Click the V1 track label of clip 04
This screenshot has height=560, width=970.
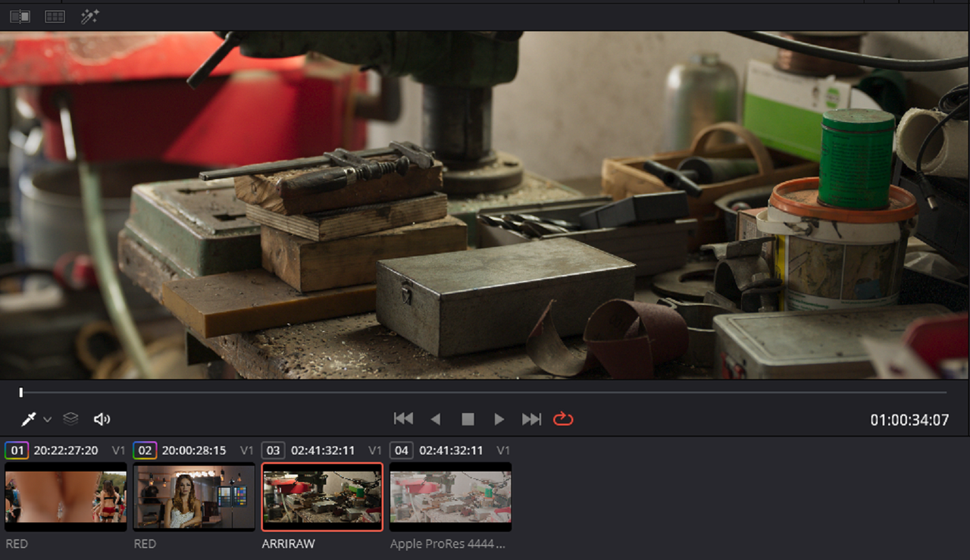point(503,450)
